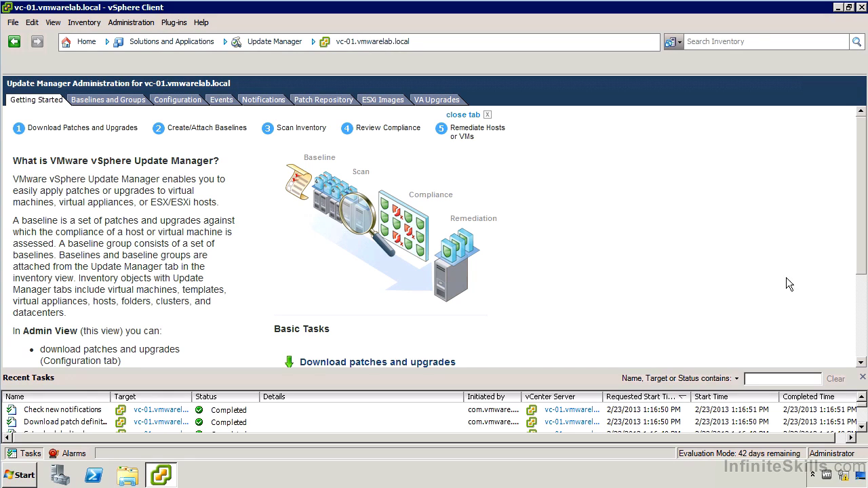The height and width of the screenshot is (488, 868).
Task: Open the Help menu
Action: click(x=201, y=22)
